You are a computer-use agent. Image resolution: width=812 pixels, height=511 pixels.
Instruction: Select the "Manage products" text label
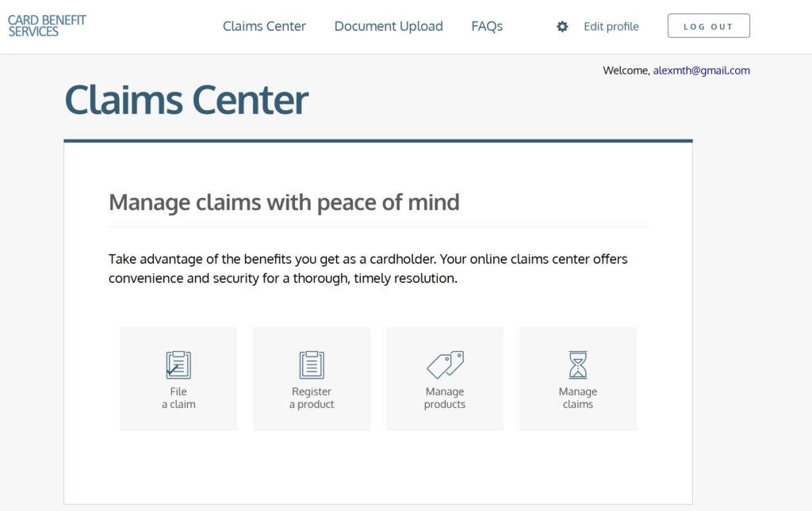coord(445,398)
